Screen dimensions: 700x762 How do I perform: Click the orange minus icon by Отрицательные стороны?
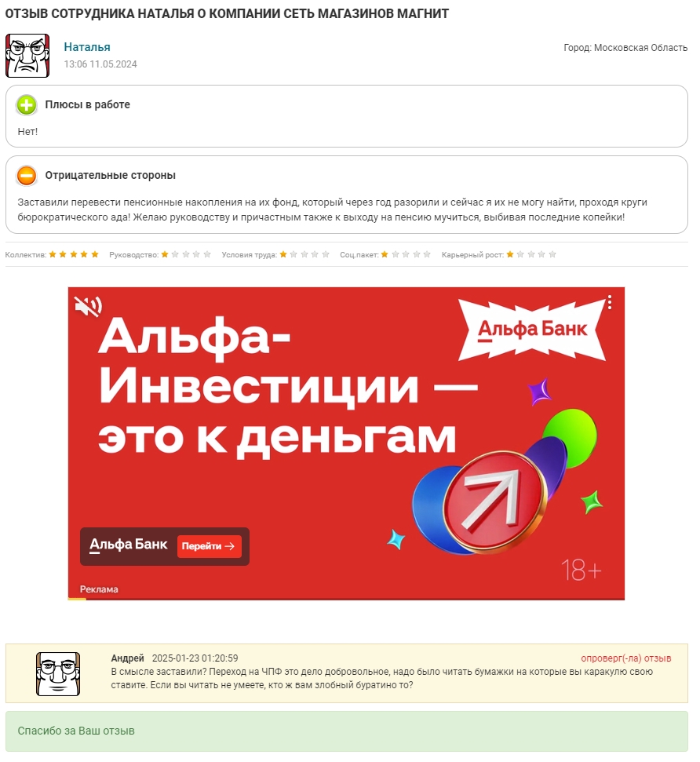coord(27,176)
